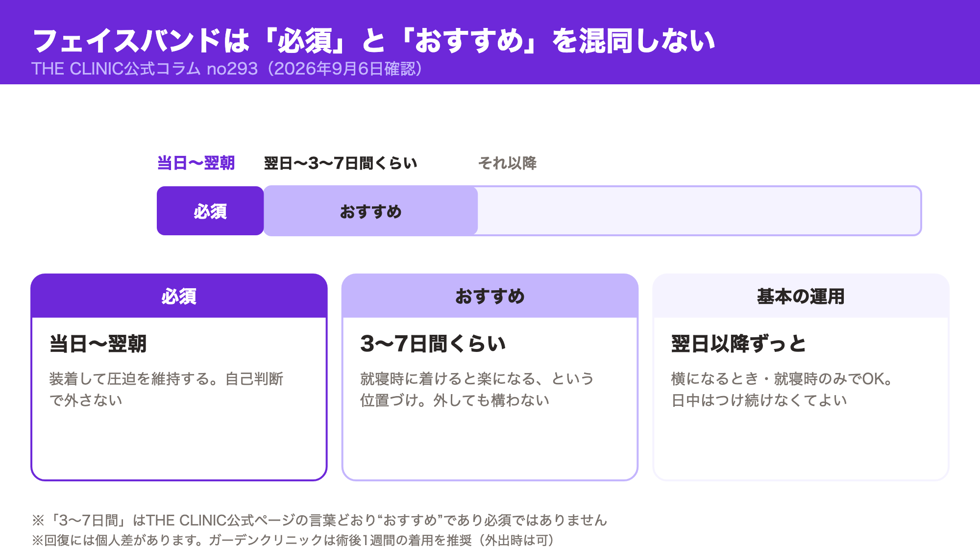
Task: Select the timeline label '翌日〜3〜7日間くらい'
Action: point(341,163)
